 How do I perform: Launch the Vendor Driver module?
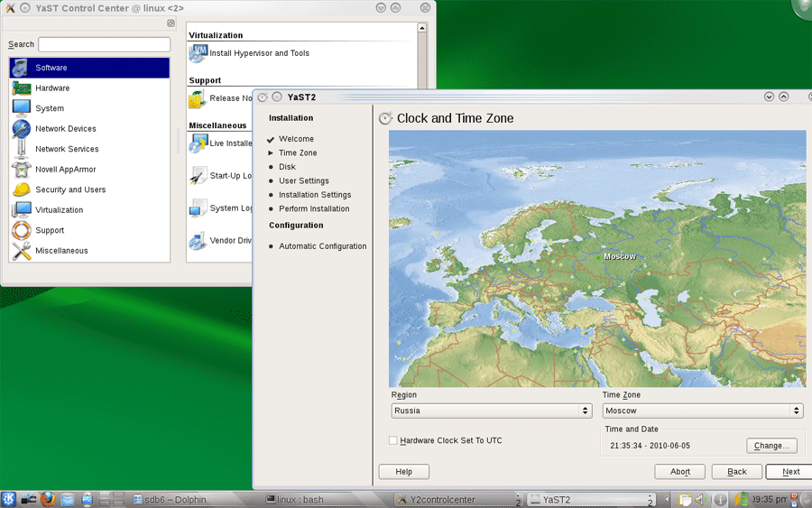coord(220,241)
